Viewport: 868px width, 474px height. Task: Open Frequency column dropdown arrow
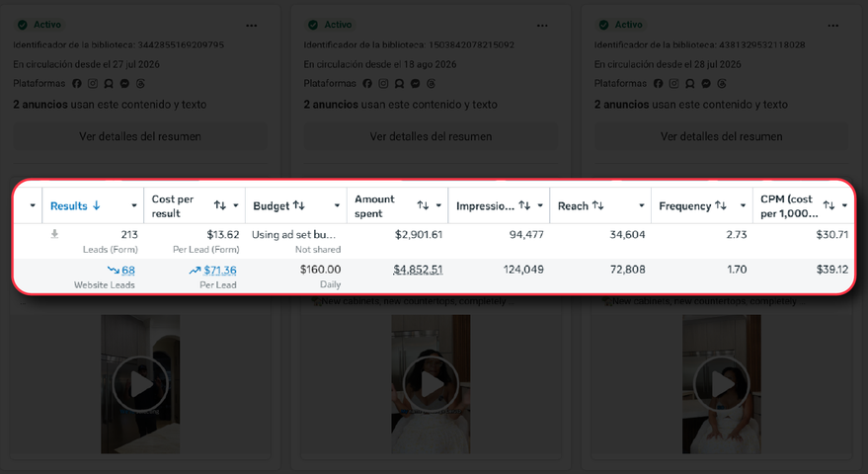pos(743,205)
